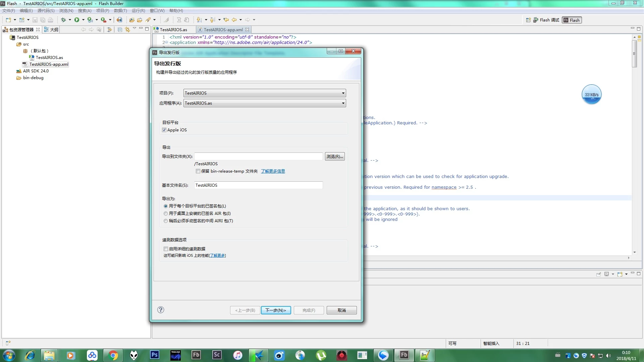Click the back navigation arrow icon in toolbar
Image resolution: width=644 pixels, height=362 pixels.
pos(234,20)
